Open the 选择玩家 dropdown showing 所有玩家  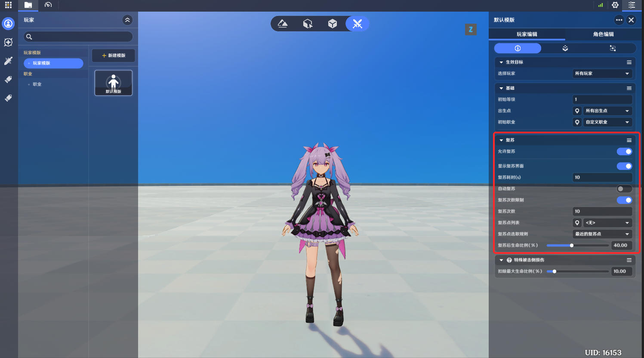[602, 74]
